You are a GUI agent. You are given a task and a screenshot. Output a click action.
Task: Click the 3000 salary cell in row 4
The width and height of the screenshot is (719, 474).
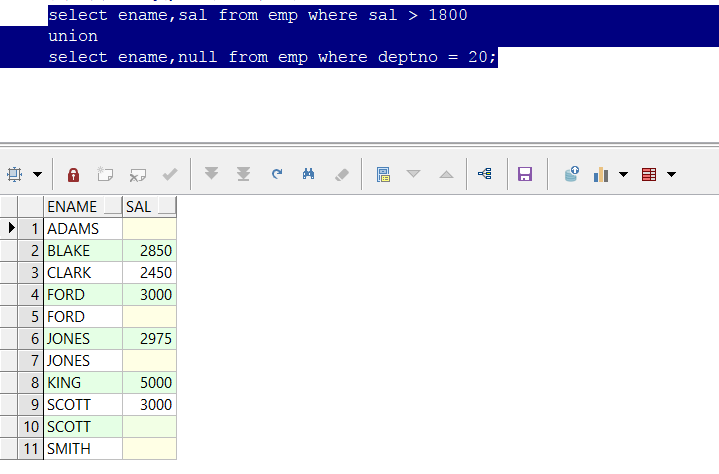click(x=149, y=294)
